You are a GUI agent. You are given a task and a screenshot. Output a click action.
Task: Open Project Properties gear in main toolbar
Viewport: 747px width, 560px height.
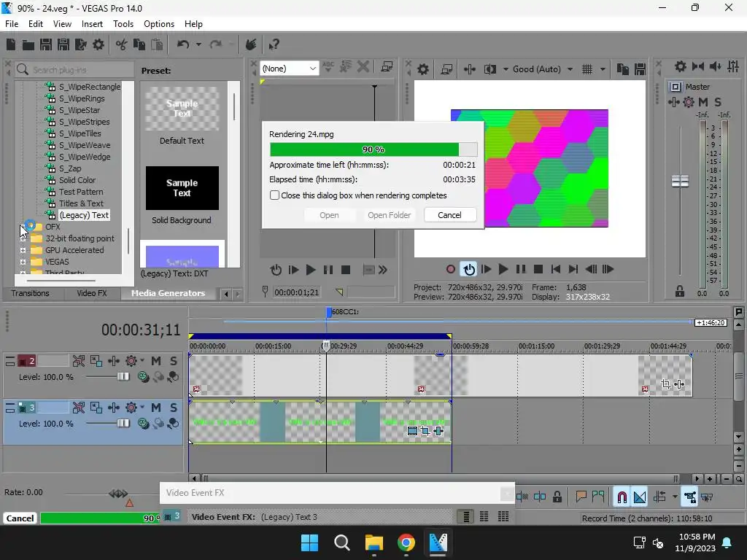tap(98, 44)
